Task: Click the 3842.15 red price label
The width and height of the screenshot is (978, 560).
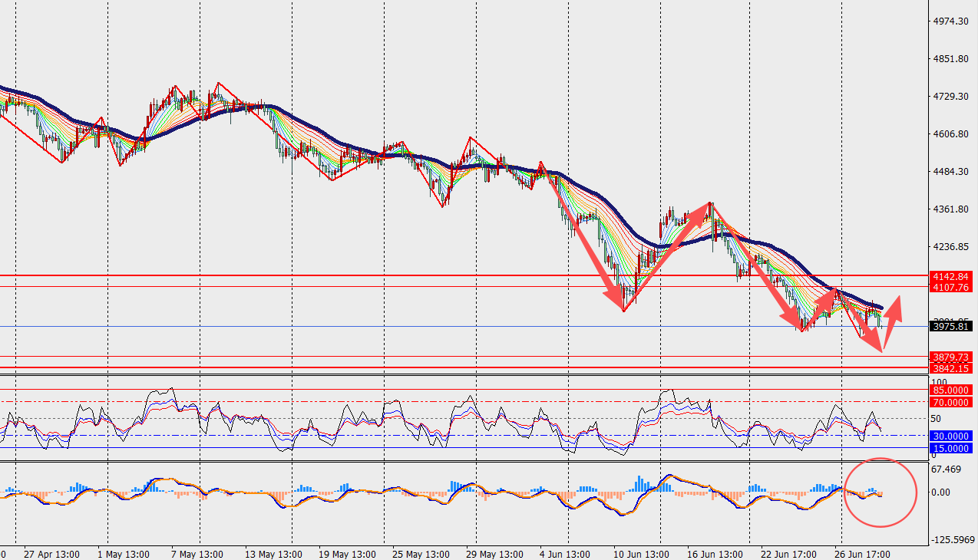Action: coord(950,368)
